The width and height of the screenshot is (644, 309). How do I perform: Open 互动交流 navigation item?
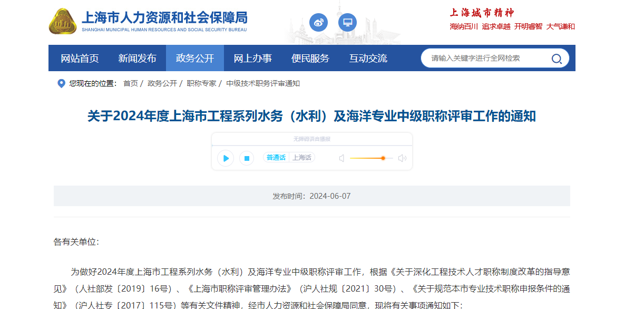368,59
